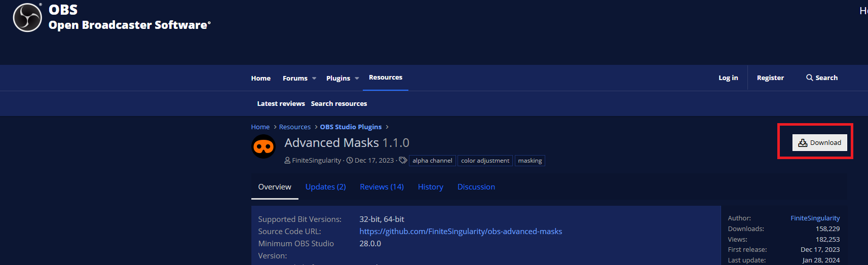Go to Home in the nav bar
The height and width of the screenshot is (265, 868).
click(x=261, y=78)
